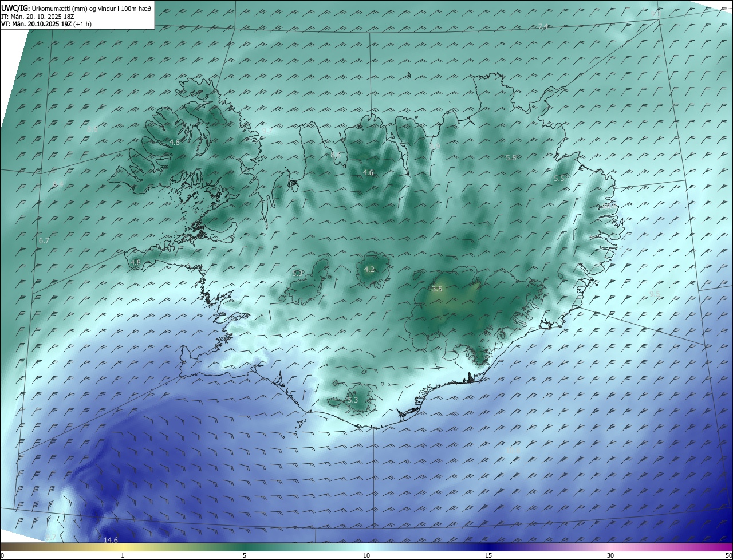Pick the 8.4 value label over the sea

point(58,184)
